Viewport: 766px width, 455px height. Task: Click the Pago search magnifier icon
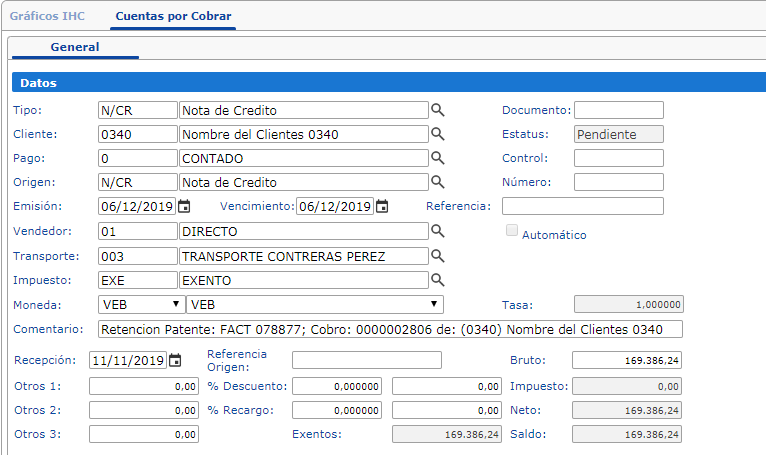click(437, 158)
